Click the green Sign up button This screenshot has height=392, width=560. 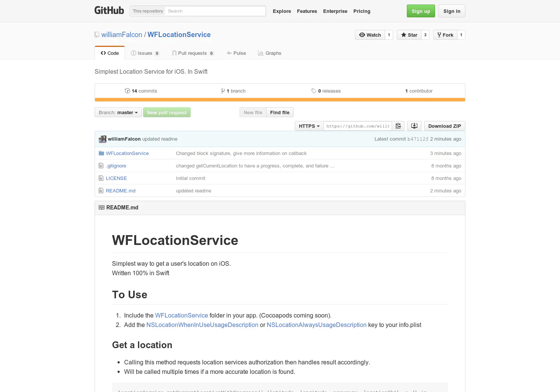[421, 11]
